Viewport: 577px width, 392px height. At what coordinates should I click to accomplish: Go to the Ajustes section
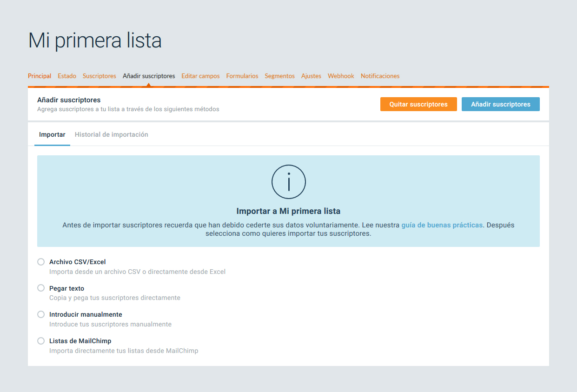coord(311,76)
